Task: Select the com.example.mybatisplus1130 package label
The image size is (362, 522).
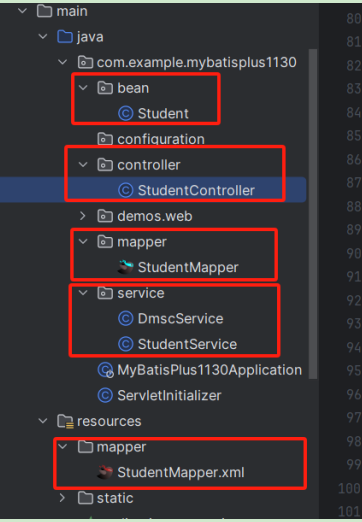Action: (197, 62)
